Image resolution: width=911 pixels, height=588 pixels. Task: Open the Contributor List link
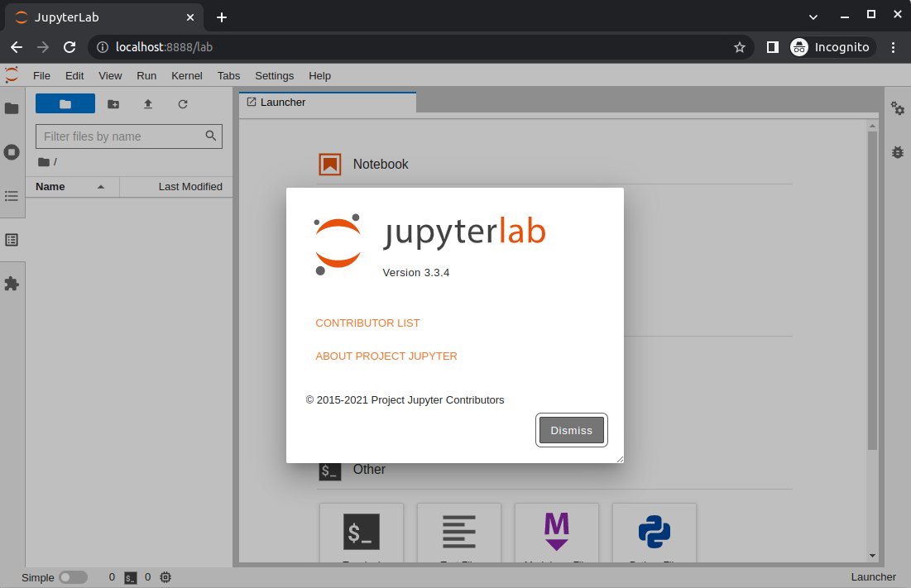pyautogui.click(x=367, y=323)
